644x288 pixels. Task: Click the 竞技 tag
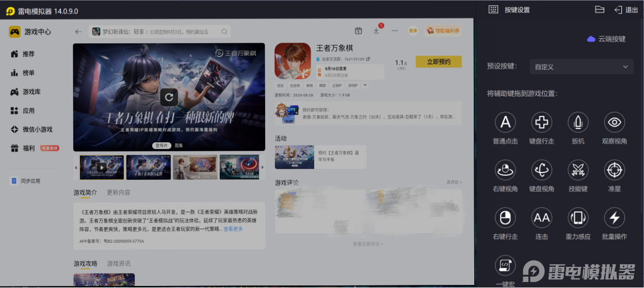[280, 86]
